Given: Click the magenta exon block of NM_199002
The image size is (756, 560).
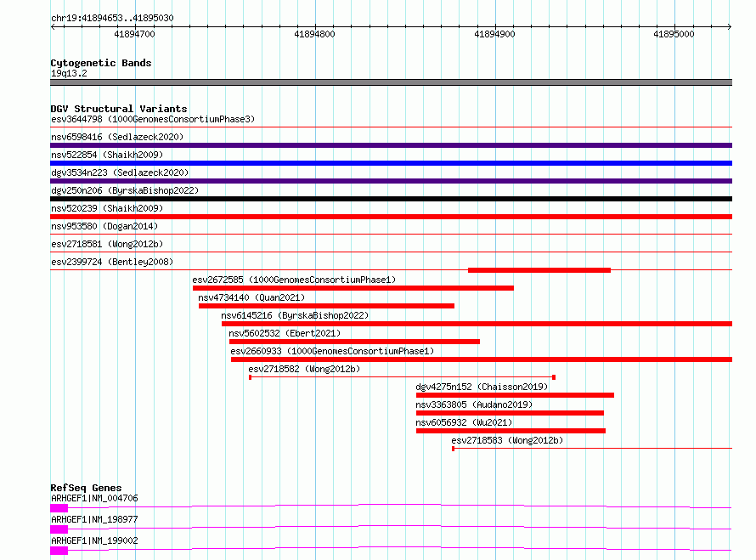Looking at the screenshot, I should point(59,551).
